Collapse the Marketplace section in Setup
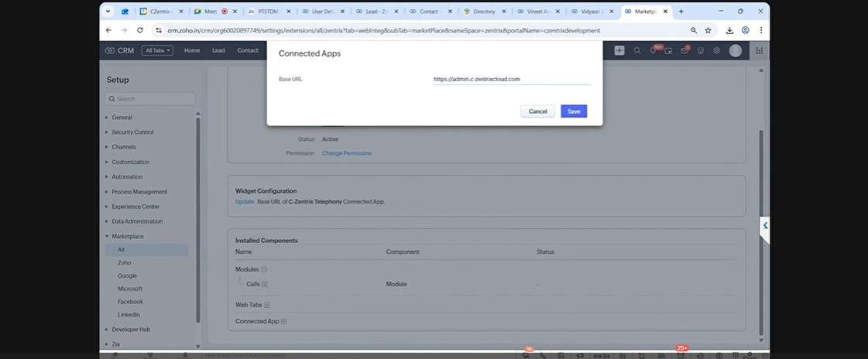Viewport: 868px width, 359px height. pyautogui.click(x=127, y=236)
